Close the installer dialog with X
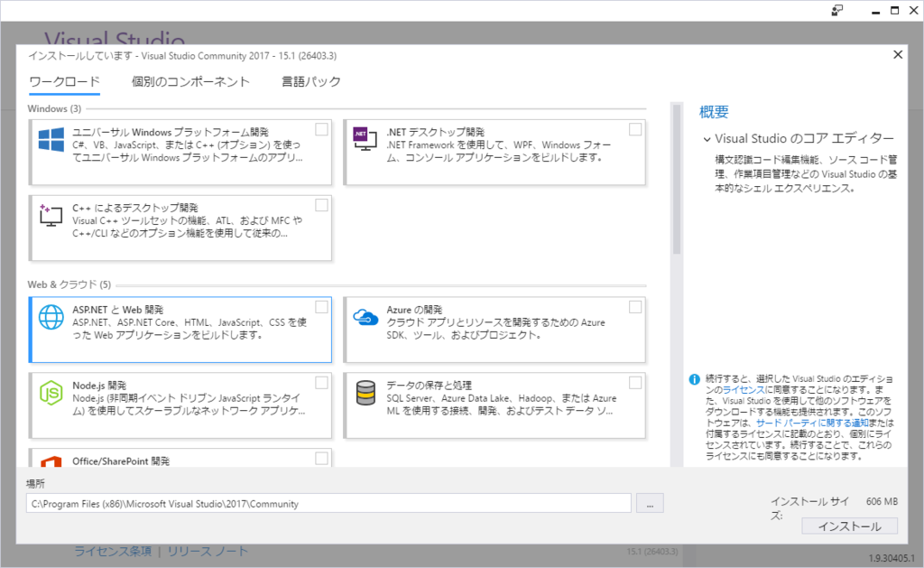 coord(898,54)
